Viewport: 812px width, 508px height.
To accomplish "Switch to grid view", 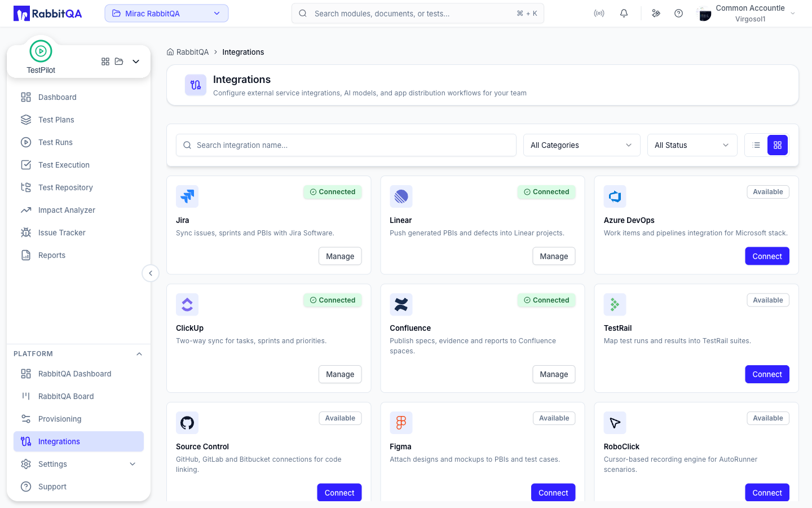I will pos(778,145).
